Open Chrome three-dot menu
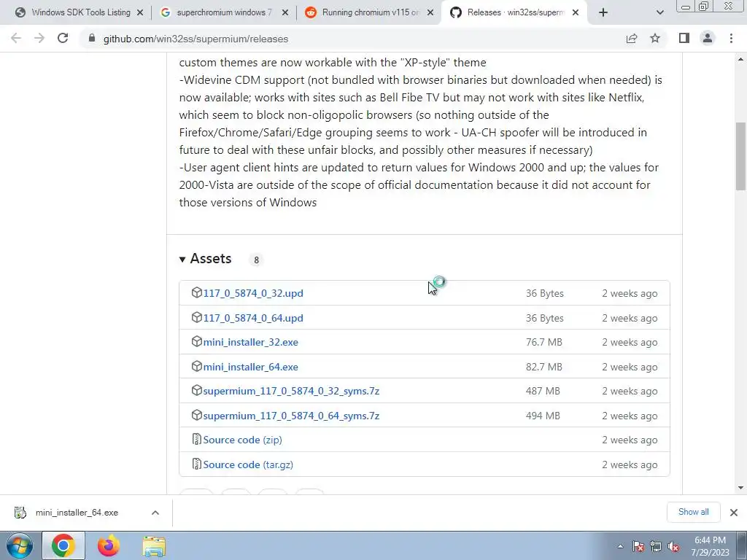Viewport: 747px width, 560px height. (x=731, y=38)
